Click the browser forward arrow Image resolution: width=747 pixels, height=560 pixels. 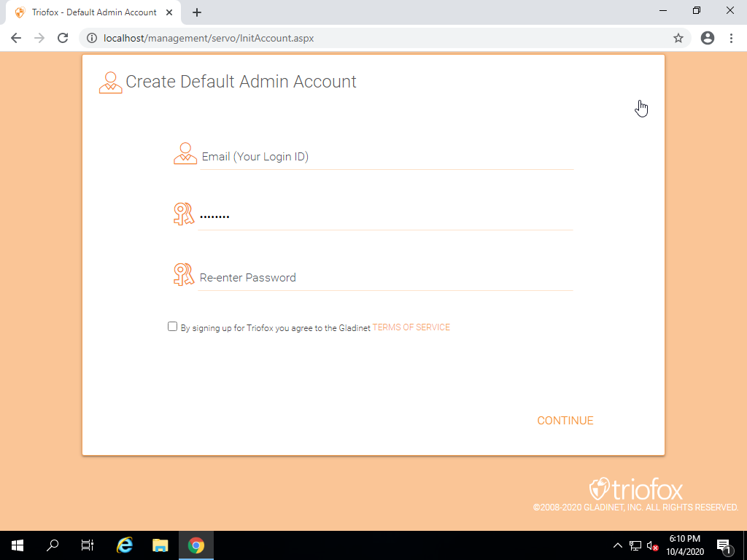[x=39, y=38]
